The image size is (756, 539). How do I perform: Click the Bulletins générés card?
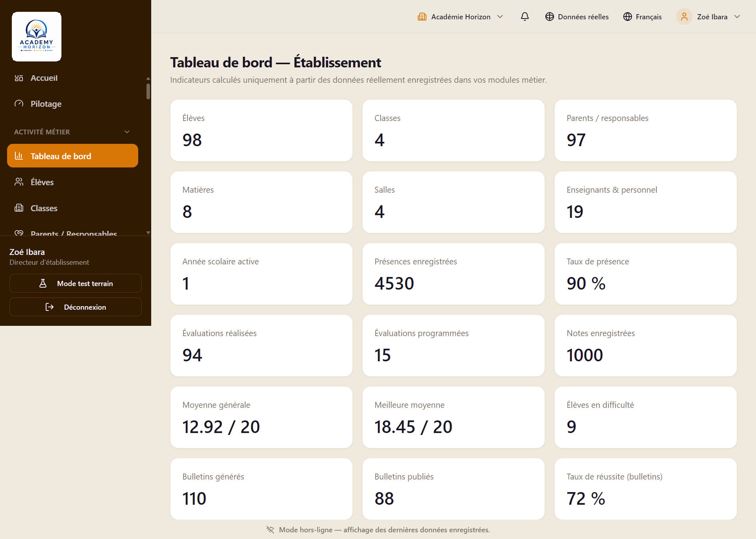261,489
